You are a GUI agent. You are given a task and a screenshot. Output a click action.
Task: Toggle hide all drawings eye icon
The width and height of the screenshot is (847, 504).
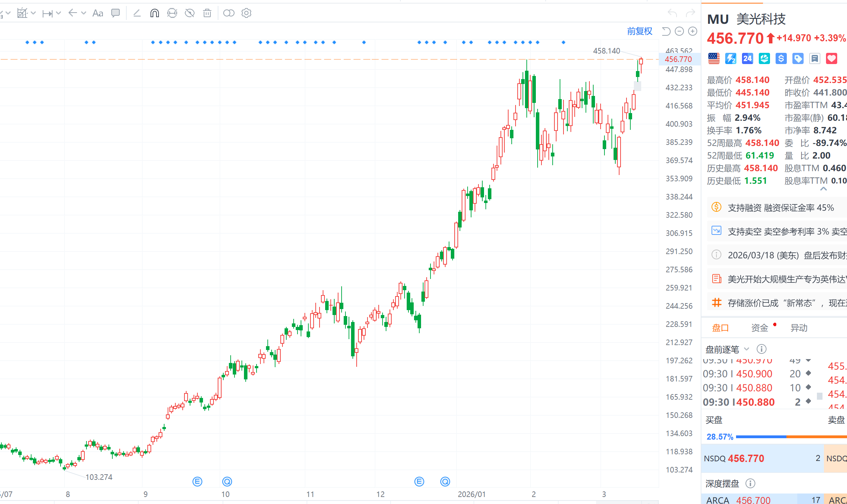(x=190, y=13)
